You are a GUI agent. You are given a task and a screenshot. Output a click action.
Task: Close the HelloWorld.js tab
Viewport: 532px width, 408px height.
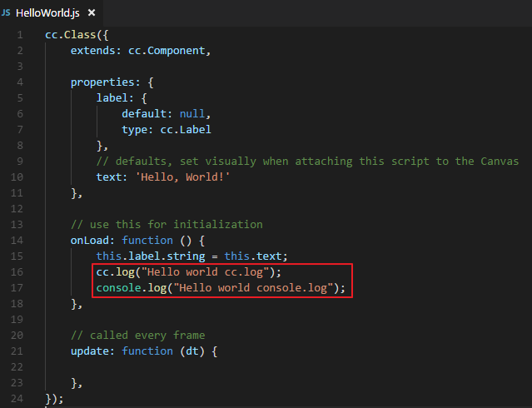coord(92,13)
